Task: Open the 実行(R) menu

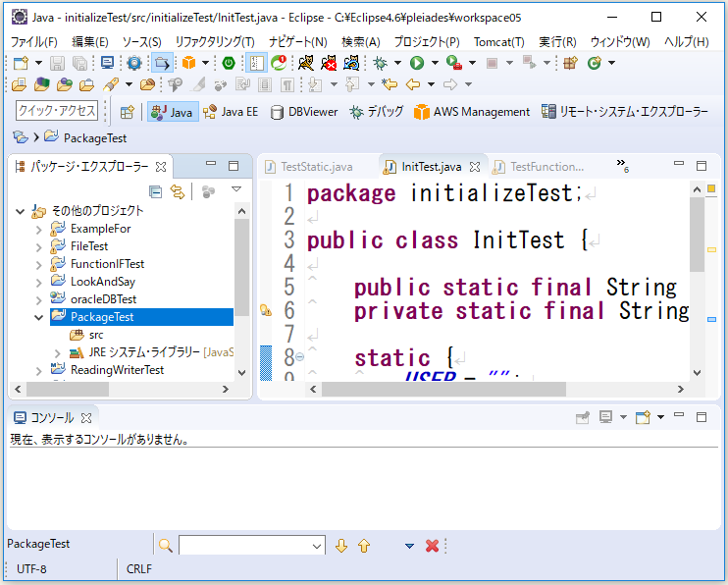Action: pos(557,42)
